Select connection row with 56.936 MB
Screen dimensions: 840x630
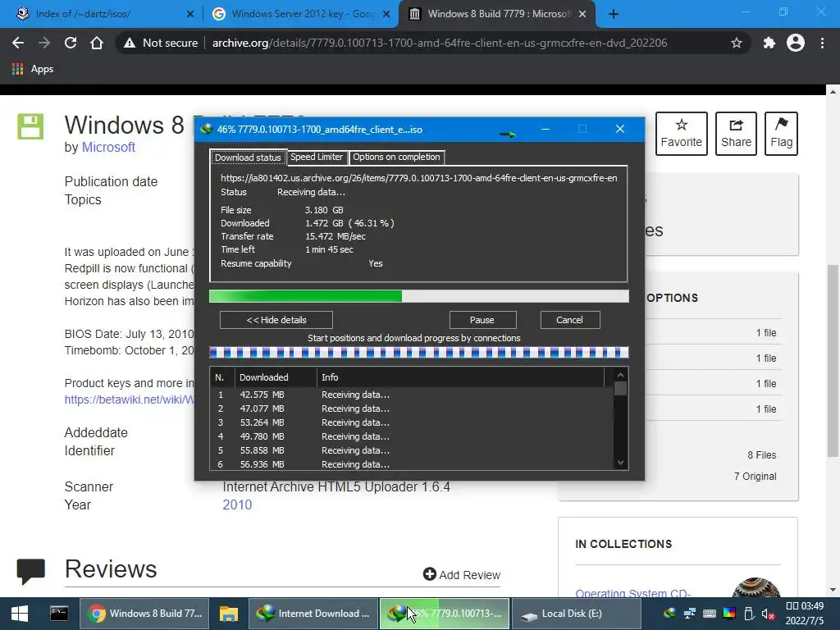pos(412,464)
